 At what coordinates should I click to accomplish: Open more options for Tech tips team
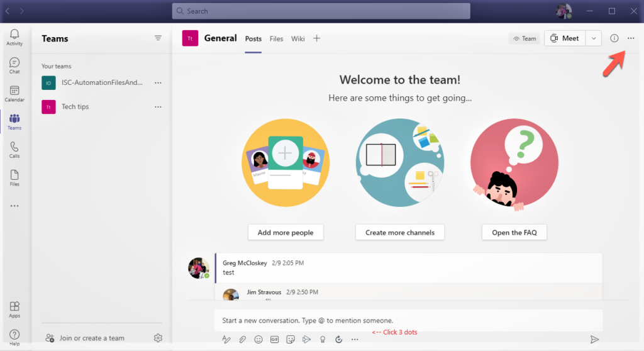[158, 107]
